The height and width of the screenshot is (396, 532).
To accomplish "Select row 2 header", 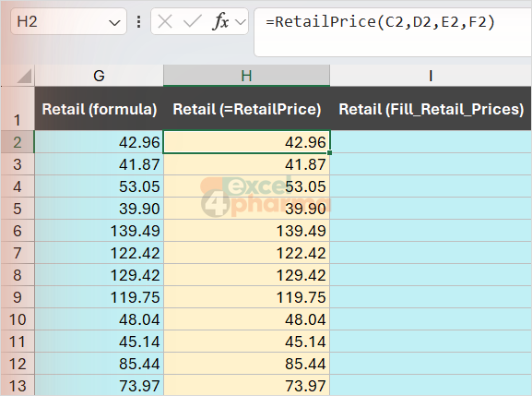I will click(18, 141).
